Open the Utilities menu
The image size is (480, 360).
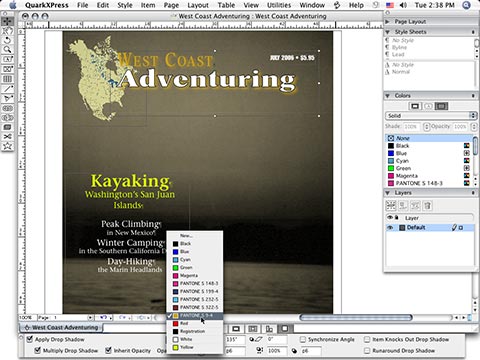point(279,5)
